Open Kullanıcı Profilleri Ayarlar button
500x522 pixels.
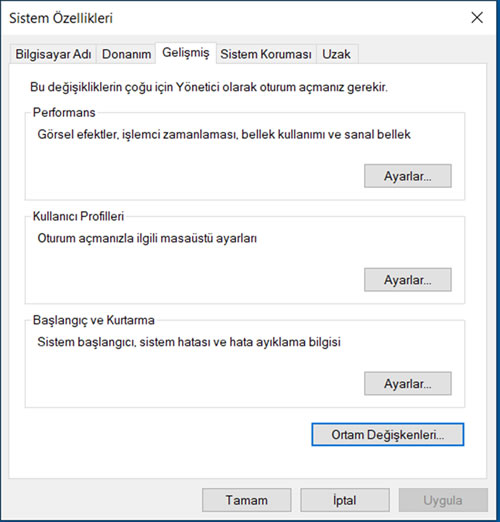(x=408, y=280)
